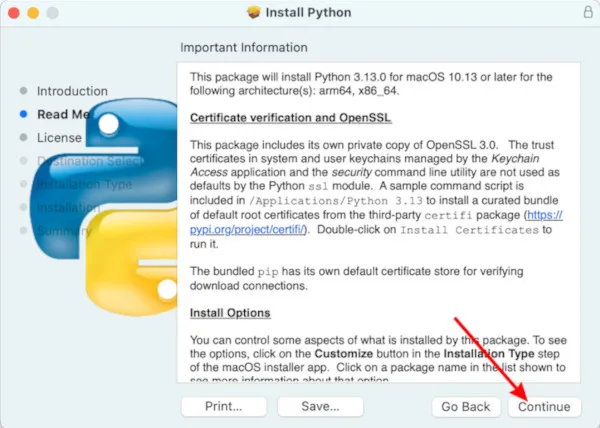The height and width of the screenshot is (428, 600).
Task: Click the Certificate verification and OpenSSL heading
Action: [x=290, y=118]
